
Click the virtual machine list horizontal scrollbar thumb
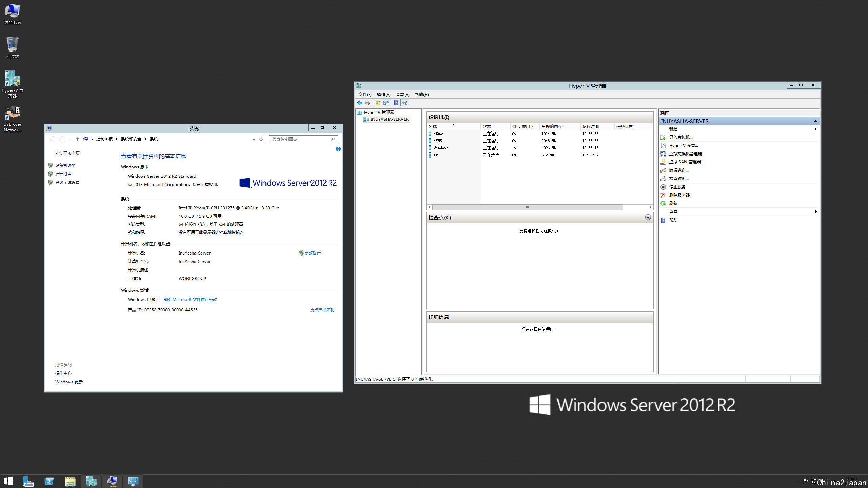pyautogui.click(x=528, y=207)
